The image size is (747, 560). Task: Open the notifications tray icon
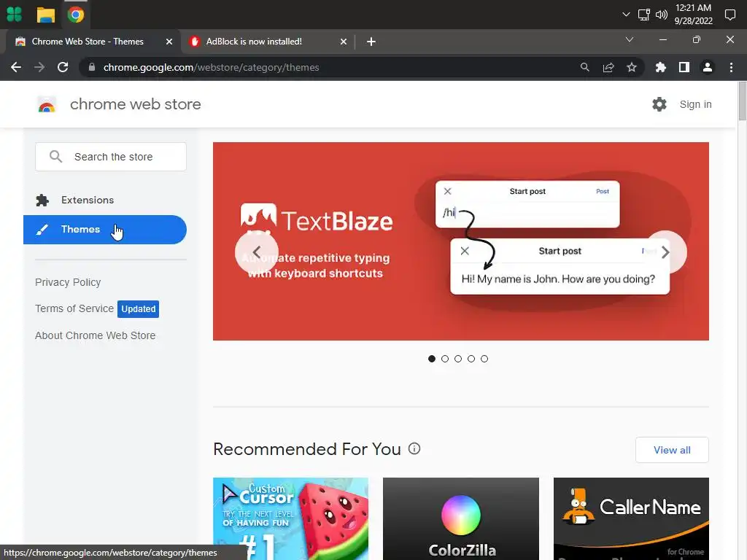729,15
